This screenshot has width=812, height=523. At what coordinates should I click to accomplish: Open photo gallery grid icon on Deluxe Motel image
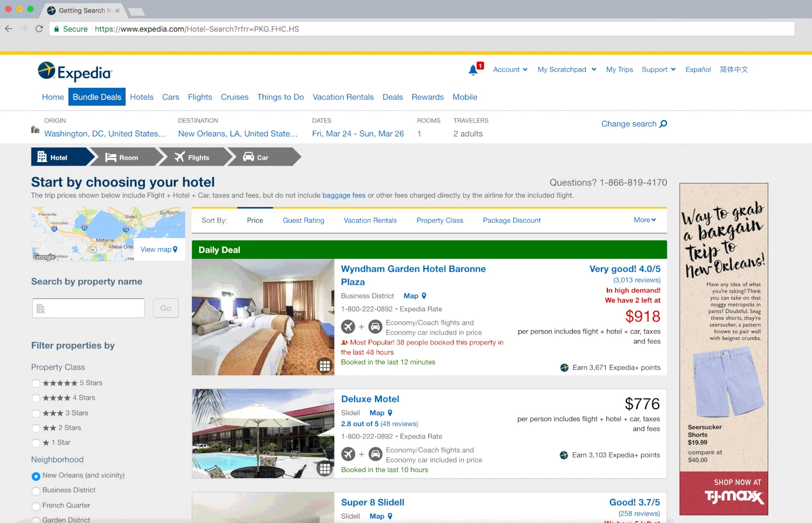click(x=325, y=469)
